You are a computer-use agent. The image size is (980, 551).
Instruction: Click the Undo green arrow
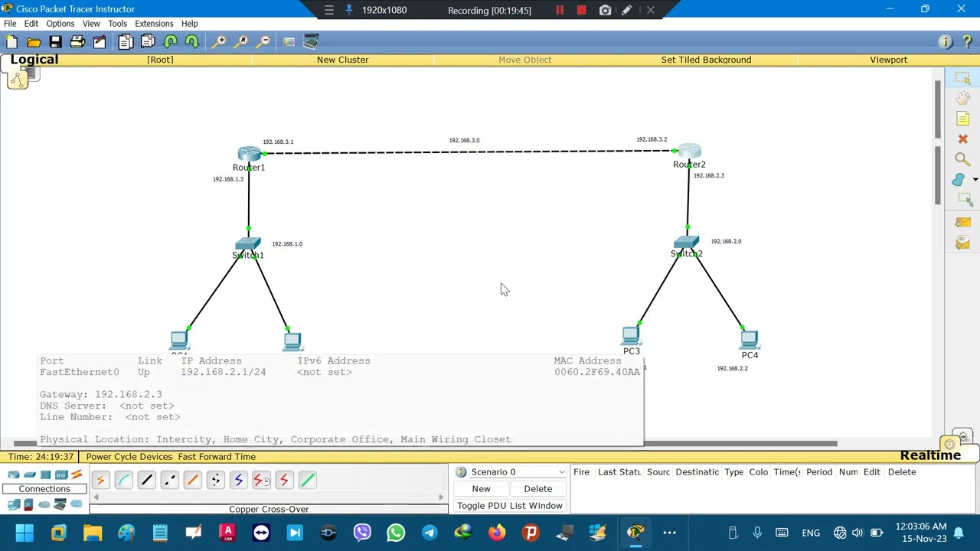point(170,41)
